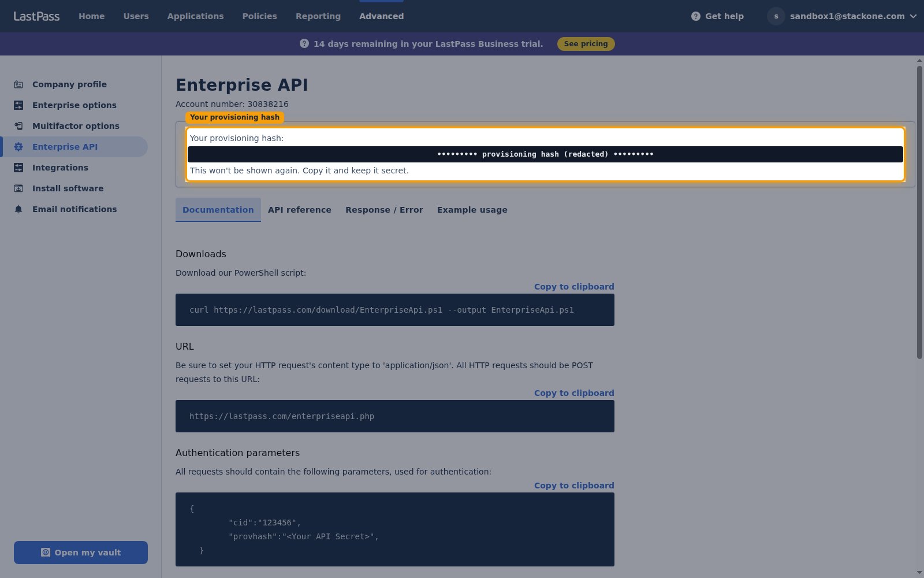Copy the PowerShell curl command to clipboard
Screen dimensions: 924x578
click(x=574, y=287)
